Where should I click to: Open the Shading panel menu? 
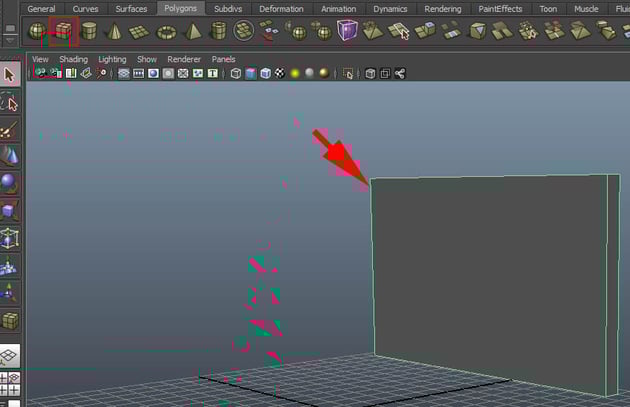[x=74, y=59]
